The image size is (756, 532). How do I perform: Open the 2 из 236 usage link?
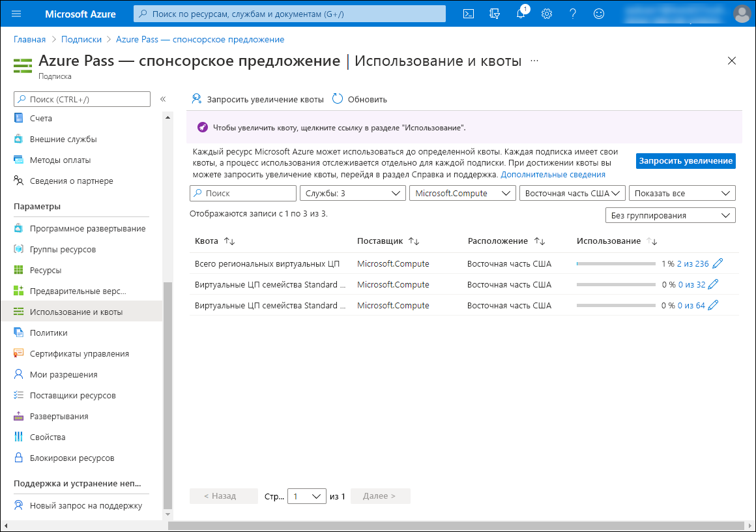click(693, 264)
